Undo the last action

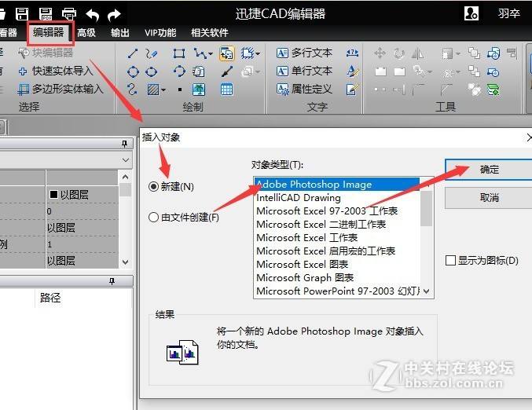click(x=92, y=15)
